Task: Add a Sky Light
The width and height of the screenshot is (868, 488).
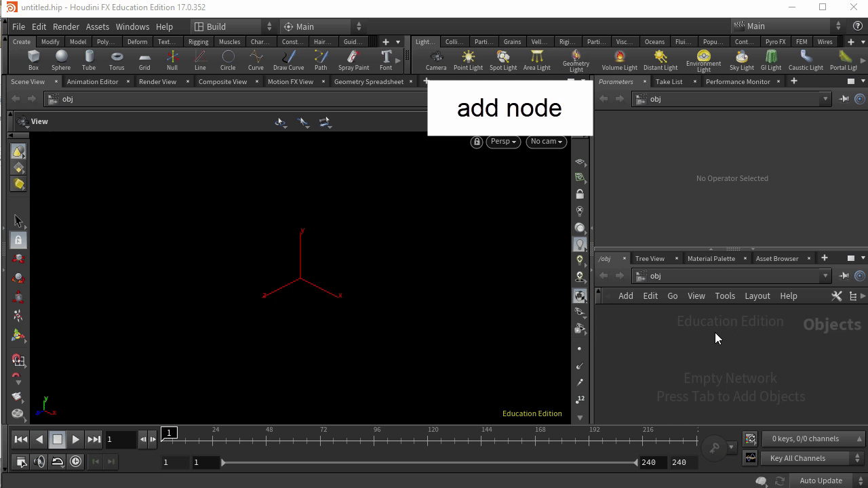Action: 741,60
